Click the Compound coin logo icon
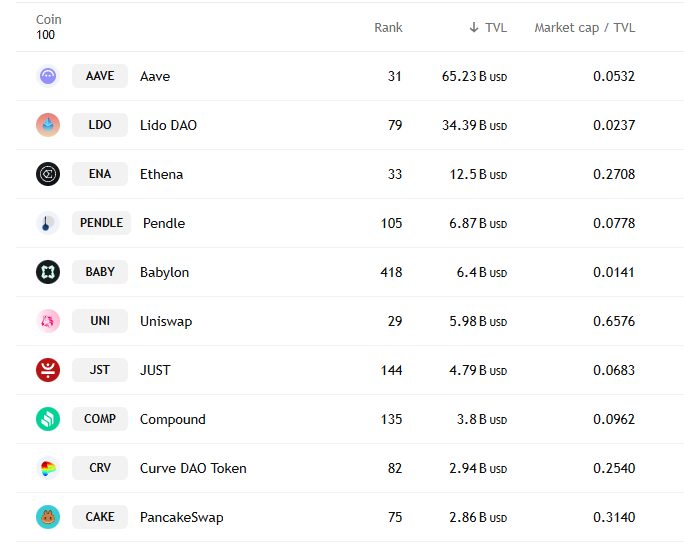The image size is (684, 544). [48, 419]
